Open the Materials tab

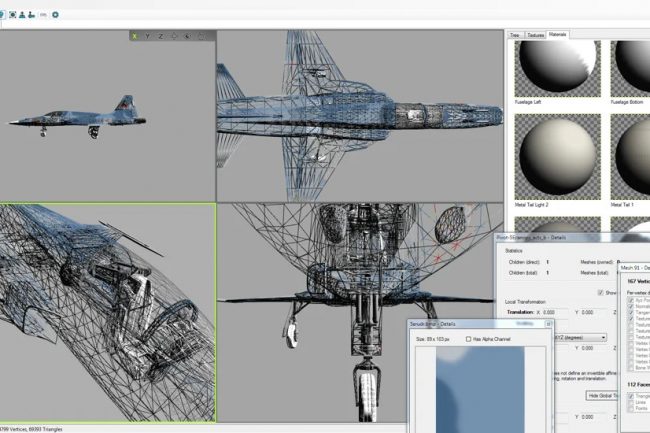coord(557,35)
